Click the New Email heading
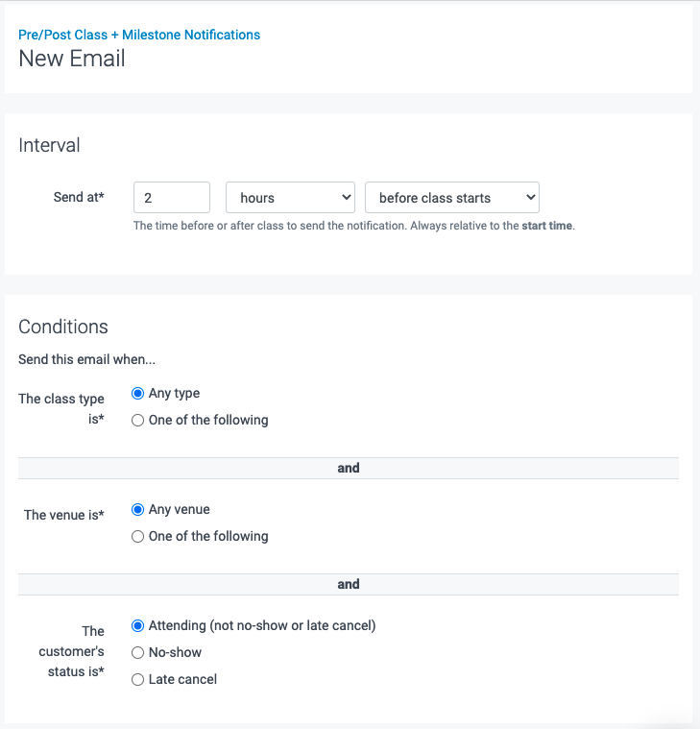Viewport: 700px width, 729px height. click(72, 59)
